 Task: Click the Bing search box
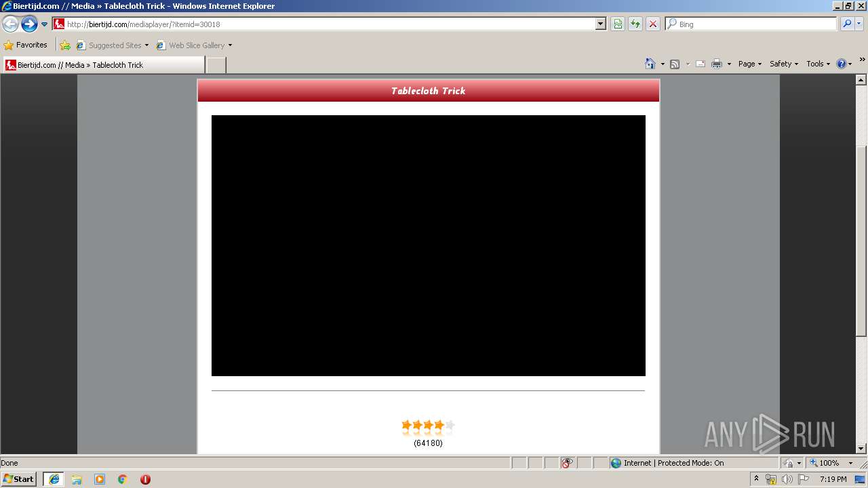click(751, 24)
